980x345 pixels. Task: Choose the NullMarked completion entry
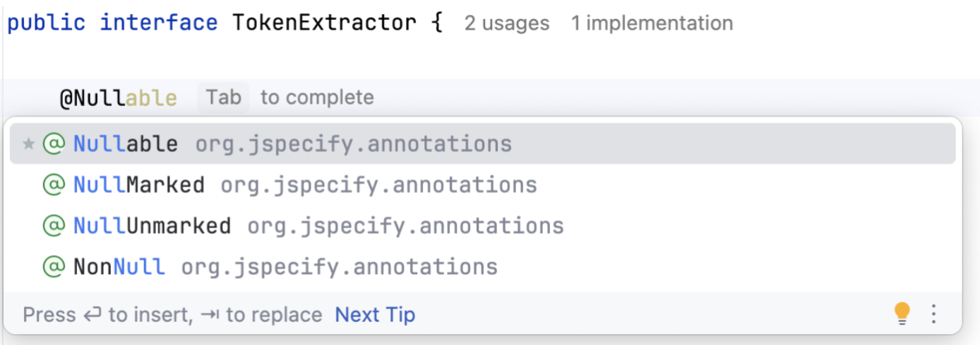(139, 185)
